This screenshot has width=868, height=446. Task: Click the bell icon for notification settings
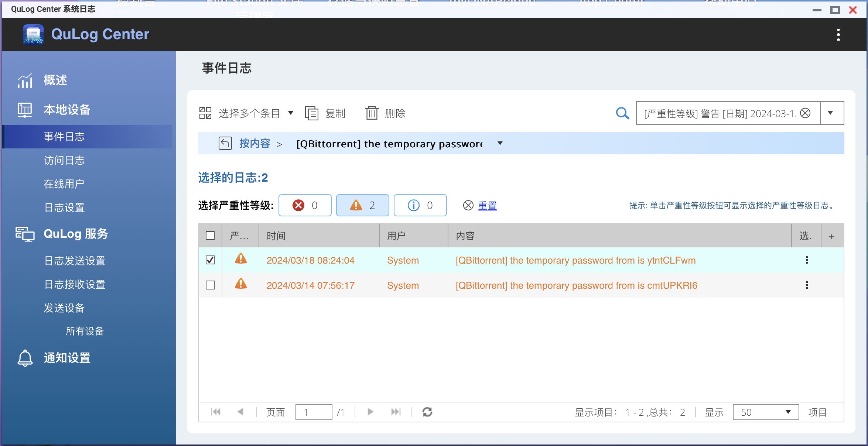[25, 358]
